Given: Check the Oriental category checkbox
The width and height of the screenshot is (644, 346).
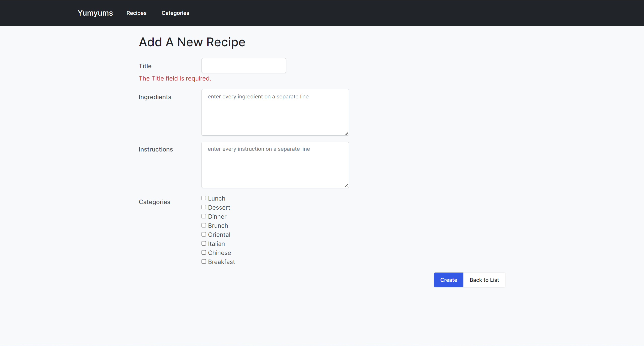Looking at the screenshot, I should pos(204,234).
